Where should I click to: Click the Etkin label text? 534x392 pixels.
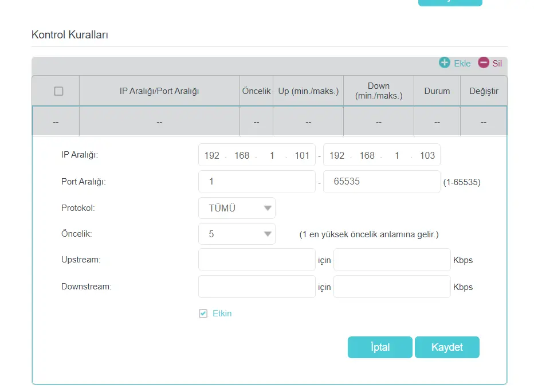click(x=222, y=313)
